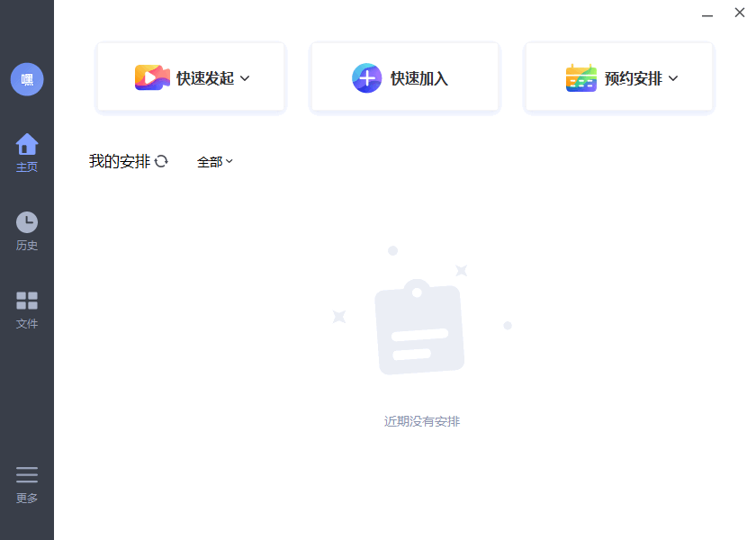Click the blue plus icon on 快速加入

pyautogui.click(x=366, y=76)
